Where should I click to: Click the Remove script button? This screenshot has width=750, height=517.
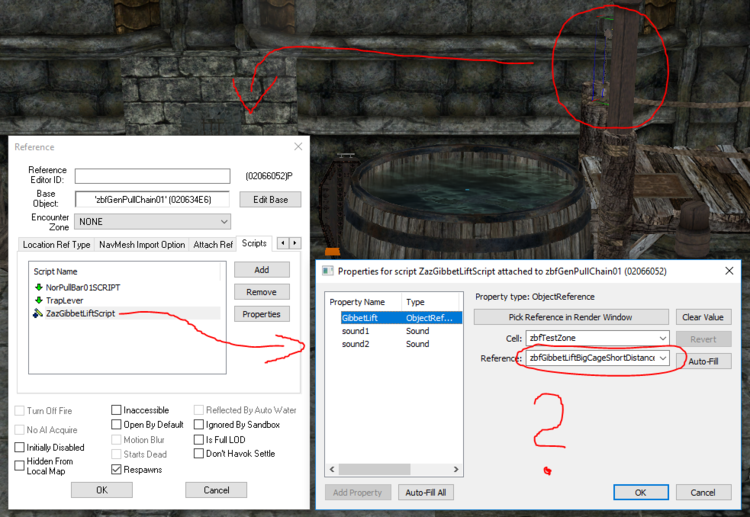tap(262, 292)
